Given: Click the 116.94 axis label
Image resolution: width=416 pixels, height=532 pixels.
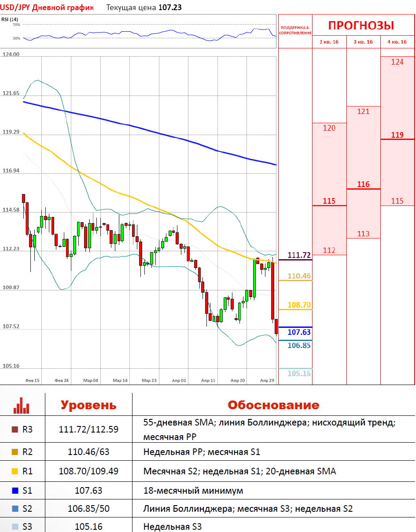Looking at the screenshot, I should (11, 170).
